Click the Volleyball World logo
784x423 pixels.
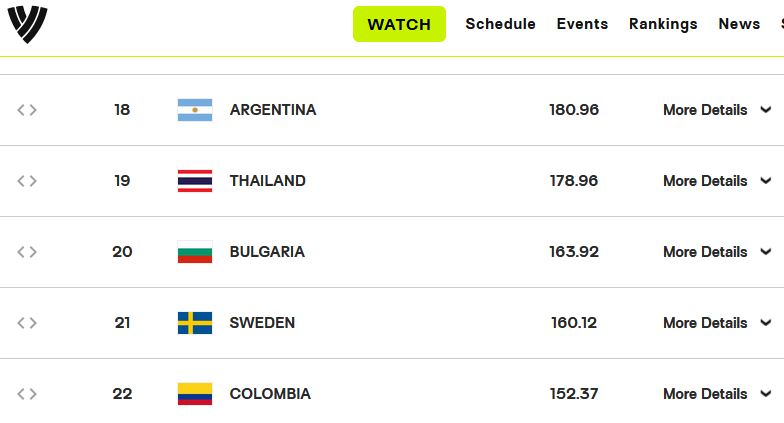point(28,24)
